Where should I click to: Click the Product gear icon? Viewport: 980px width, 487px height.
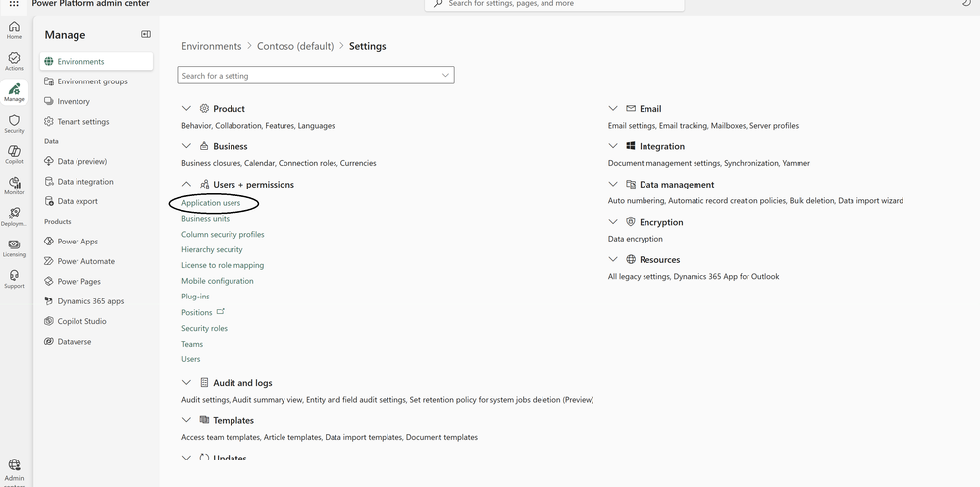(x=204, y=108)
